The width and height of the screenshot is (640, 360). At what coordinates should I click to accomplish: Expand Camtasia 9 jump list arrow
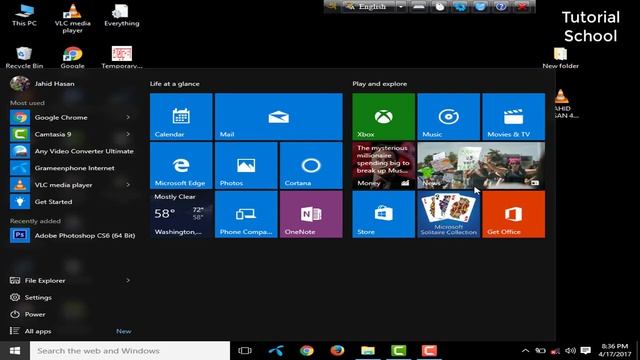pyautogui.click(x=128, y=134)
